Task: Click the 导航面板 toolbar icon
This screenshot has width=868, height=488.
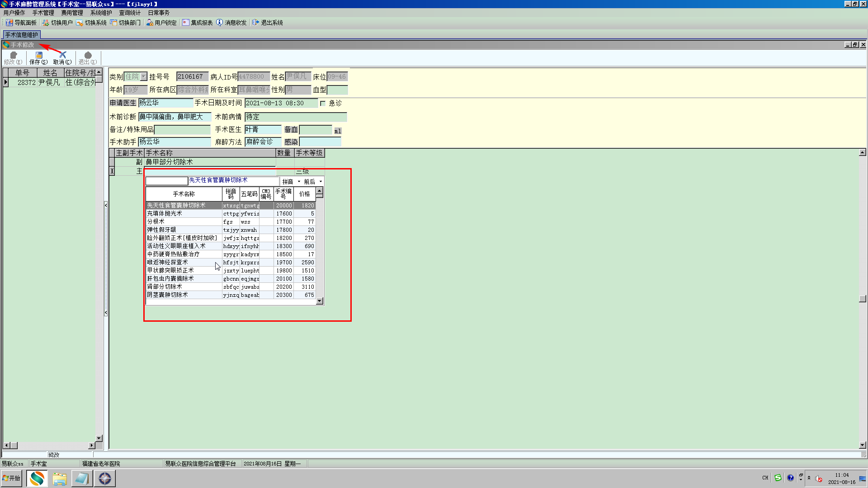Action: click(x=9, y=23)
